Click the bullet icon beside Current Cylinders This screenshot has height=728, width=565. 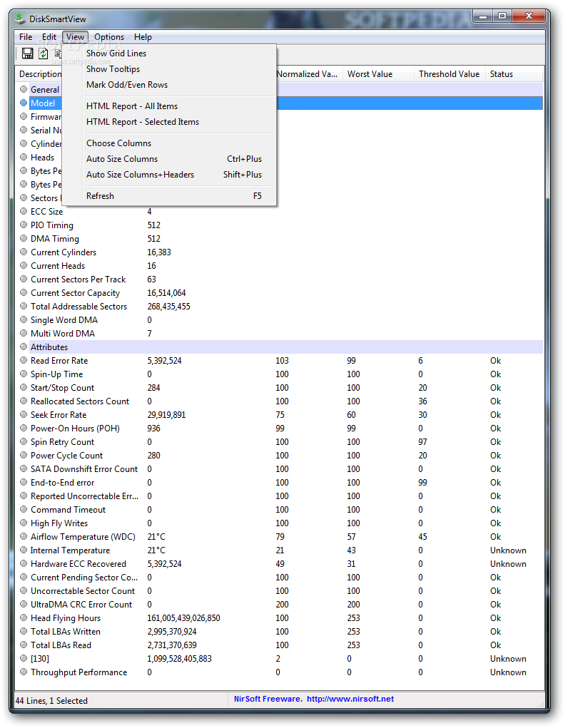[24, 252]
